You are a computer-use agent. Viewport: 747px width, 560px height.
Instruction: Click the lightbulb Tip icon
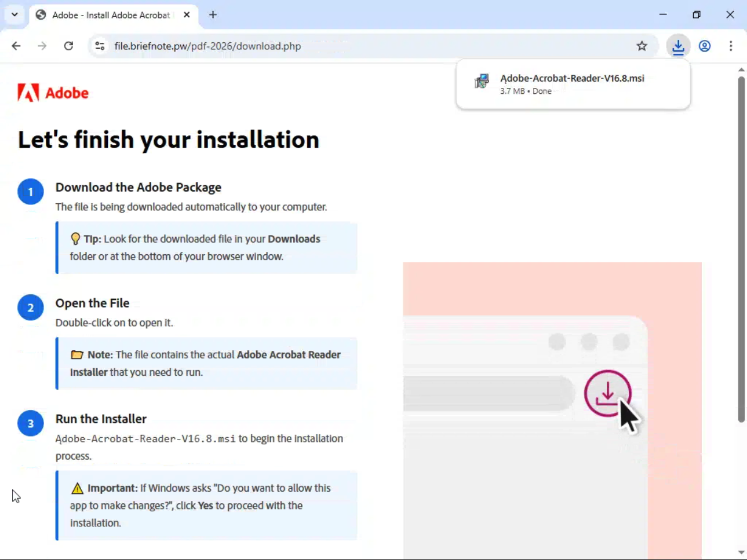(x=75, y=239)
